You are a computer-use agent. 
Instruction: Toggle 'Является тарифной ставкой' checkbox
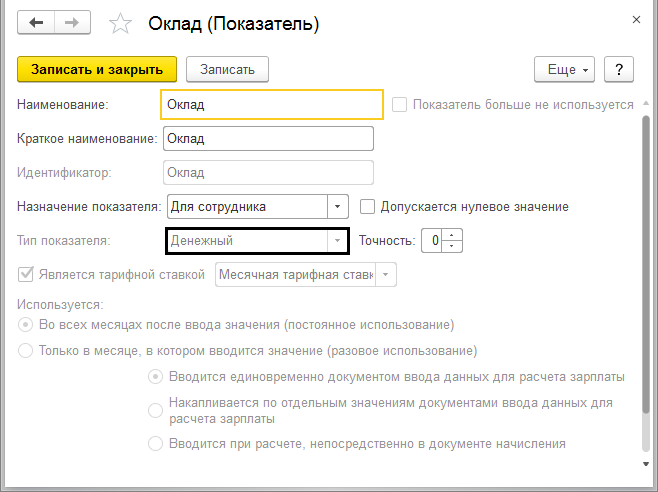[x=25, y=274]
